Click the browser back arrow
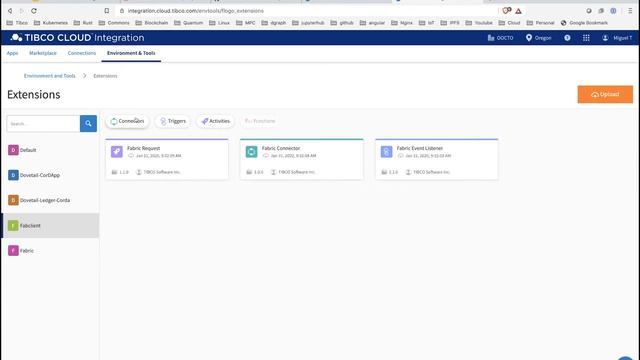This screenshot has width=640, height=360. click(10, 11)
